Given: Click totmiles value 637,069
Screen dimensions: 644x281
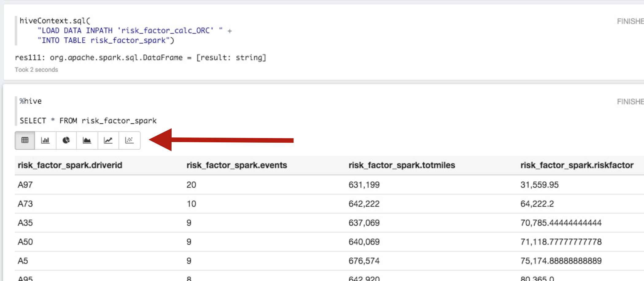Looking at the screenshot, I should (364, 223).
